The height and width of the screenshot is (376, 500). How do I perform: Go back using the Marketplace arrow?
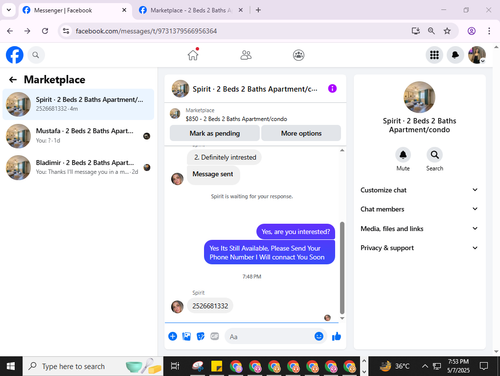coord(13,80)
